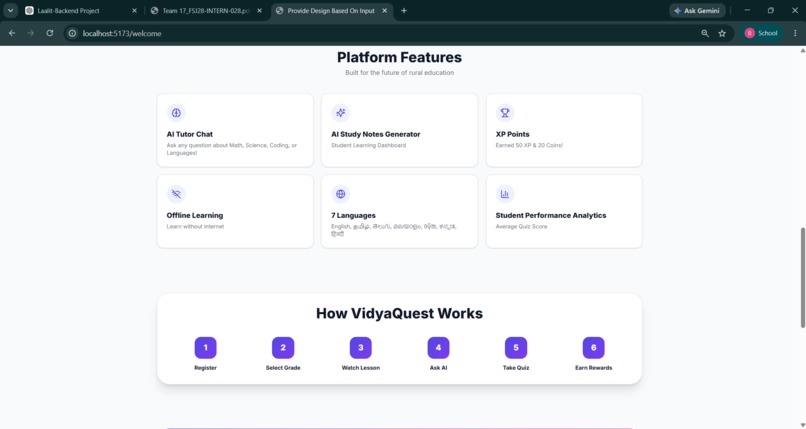
Task: Click 'Average Quiz Score' text
Action: point(521,227)
